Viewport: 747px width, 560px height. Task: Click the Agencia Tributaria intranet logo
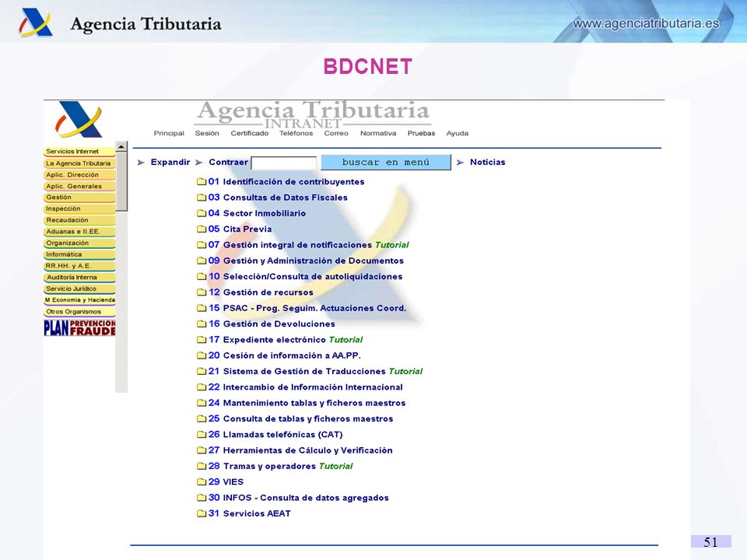[79, 120]
